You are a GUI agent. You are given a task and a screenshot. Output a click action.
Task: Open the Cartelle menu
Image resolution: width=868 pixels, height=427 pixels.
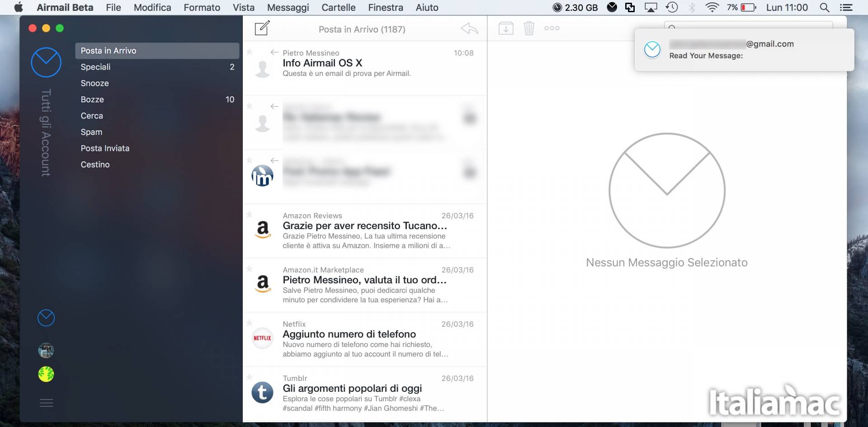pyautogui.click(x=339, y=7)
